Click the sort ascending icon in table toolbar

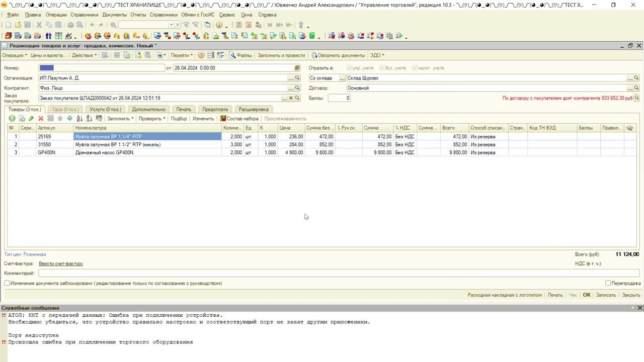coord(79,119)
